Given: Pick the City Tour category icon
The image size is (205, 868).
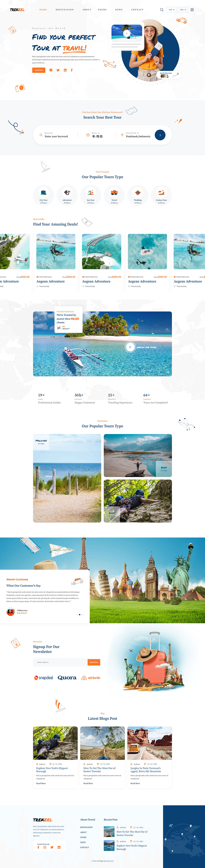Looking at the screenshot, I should [x=43, y=193].
